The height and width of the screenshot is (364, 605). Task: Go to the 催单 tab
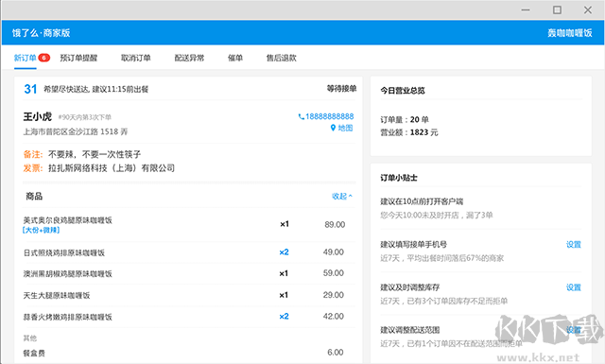coord(235,58)
